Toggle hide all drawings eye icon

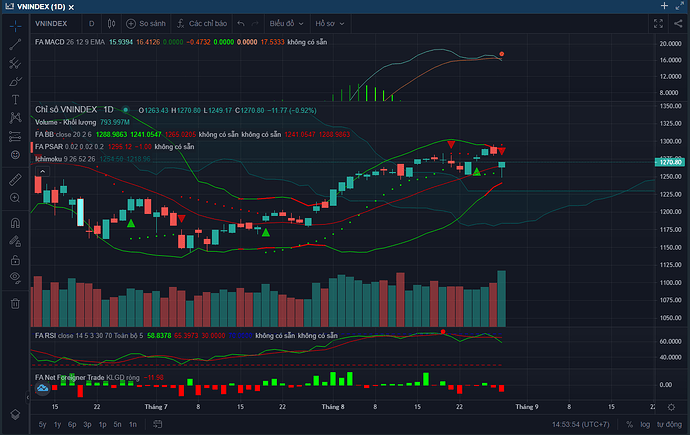[x=15, y=276]
